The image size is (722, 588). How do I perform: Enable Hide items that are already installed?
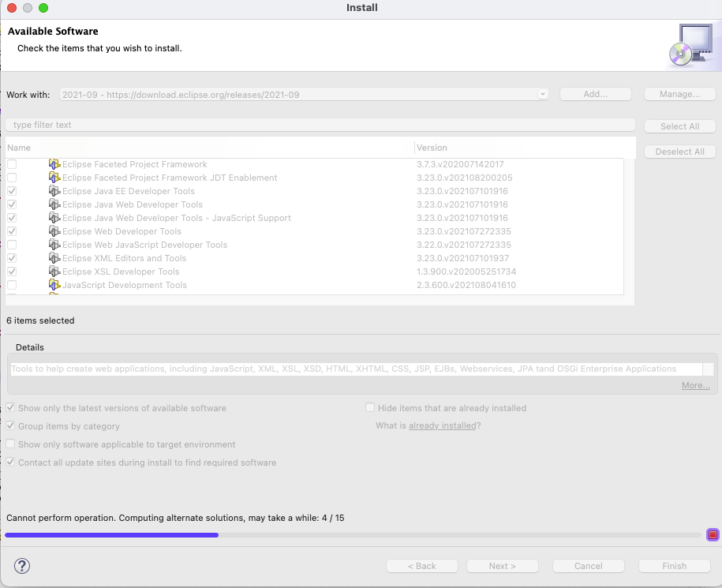tap(370, 407)
